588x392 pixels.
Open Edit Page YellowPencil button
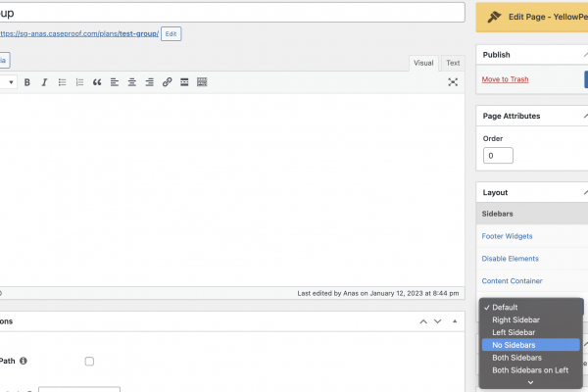coord(534,17)
